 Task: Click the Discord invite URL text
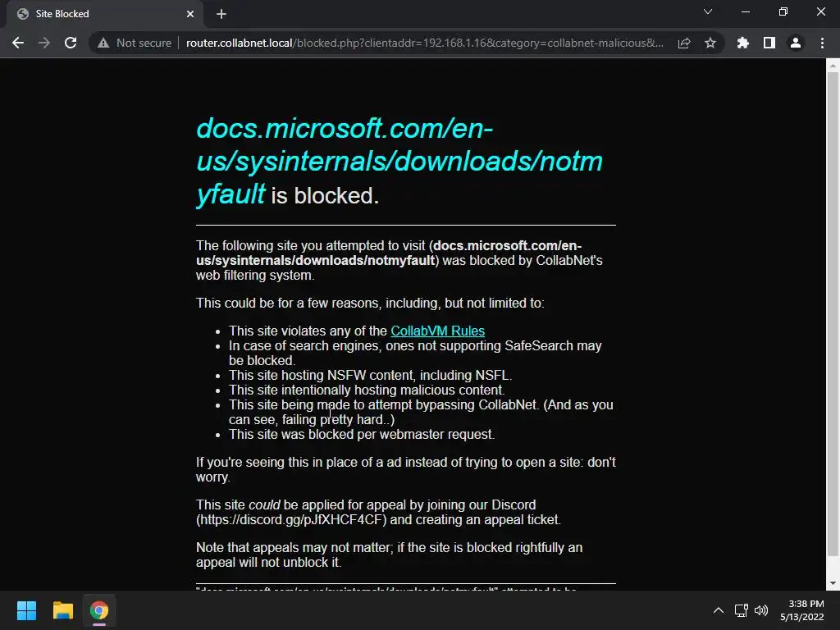(291, 519)
